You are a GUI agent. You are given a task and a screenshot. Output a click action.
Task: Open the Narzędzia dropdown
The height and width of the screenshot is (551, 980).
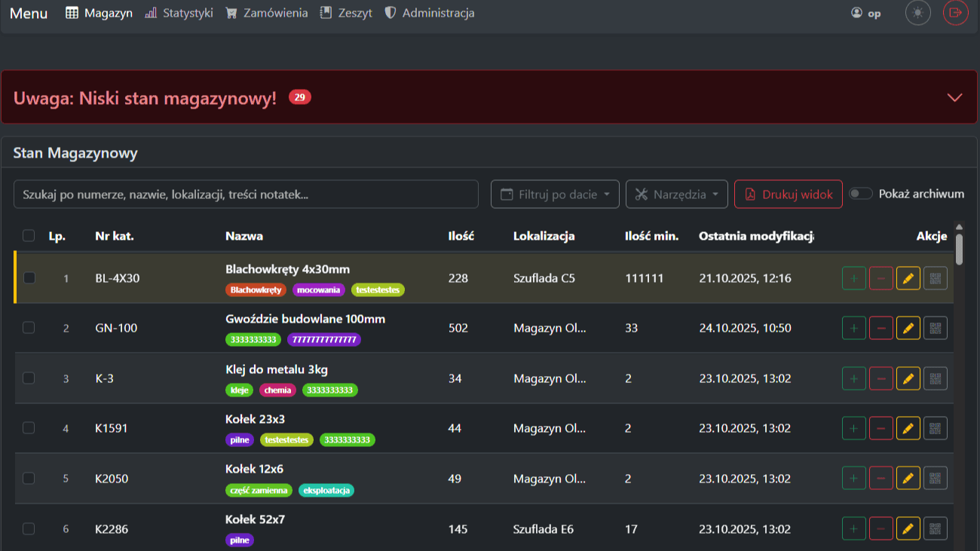coord(676,194)
